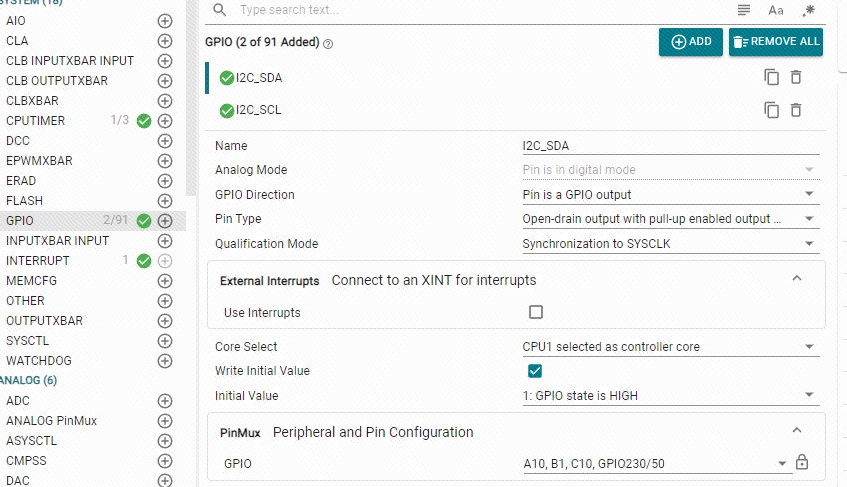This screenshot has width=847, height=487.
Task: Enable the Use Interrupts checkbox
Action: coord(536,312)
